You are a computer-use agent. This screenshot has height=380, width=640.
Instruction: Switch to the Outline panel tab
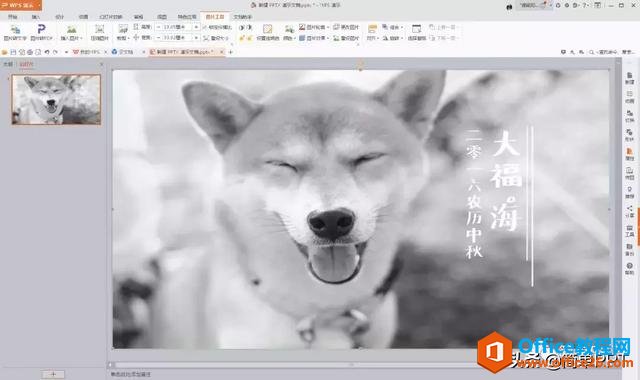pyautogui.click(x=8, y=64)
